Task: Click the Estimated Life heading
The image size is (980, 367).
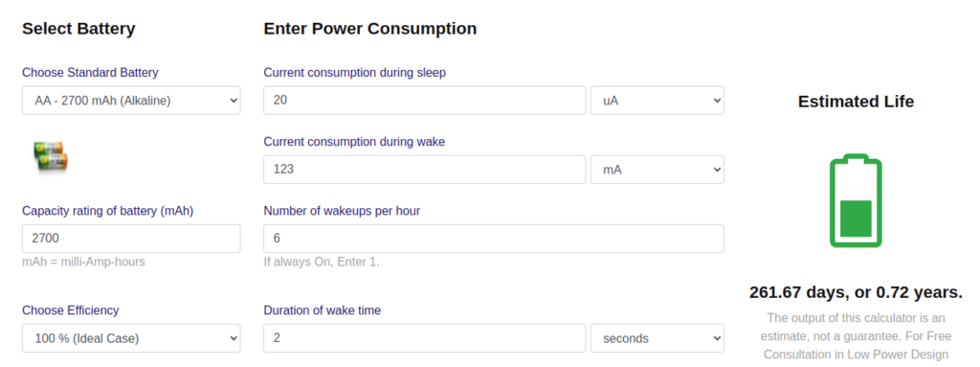Action: point(856,102)
